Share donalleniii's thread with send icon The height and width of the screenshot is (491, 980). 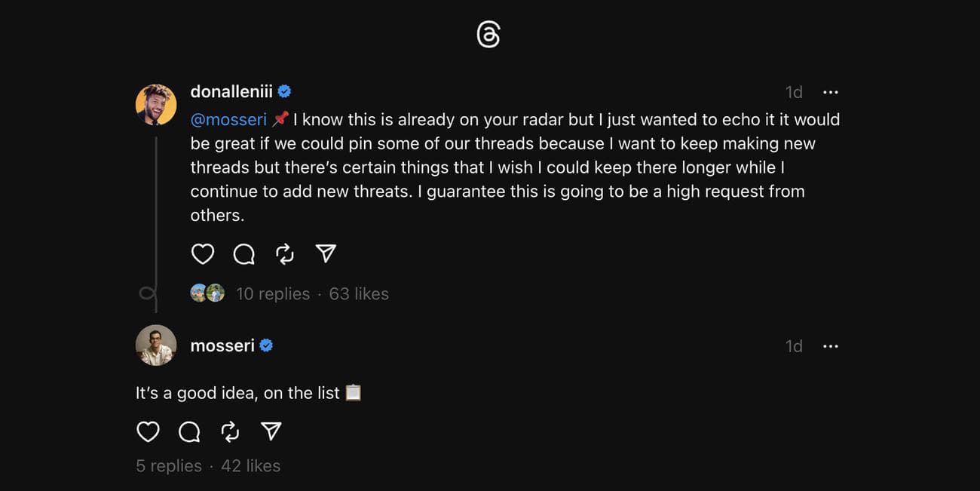[326, 254]
